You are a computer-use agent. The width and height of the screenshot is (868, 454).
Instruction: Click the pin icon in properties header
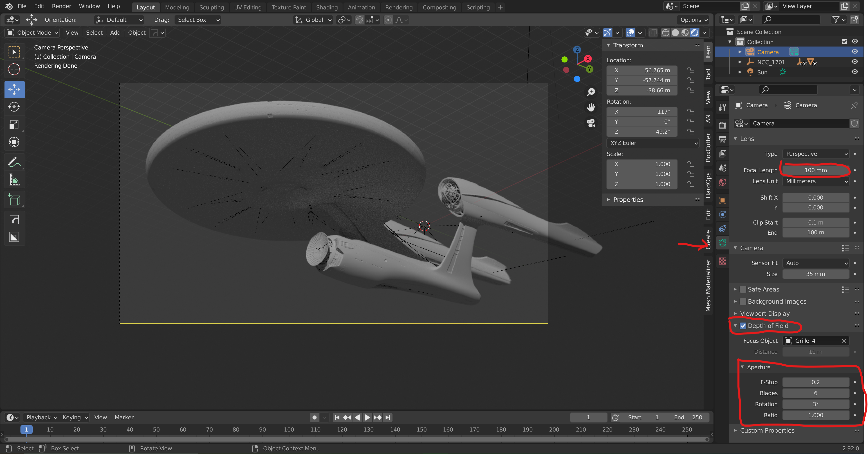854,105
